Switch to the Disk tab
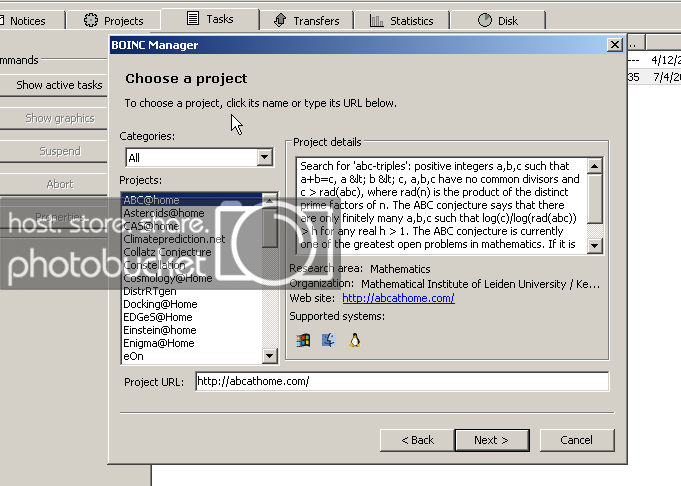The width and height of the screenshot is (681, 486). click(497, 20)
